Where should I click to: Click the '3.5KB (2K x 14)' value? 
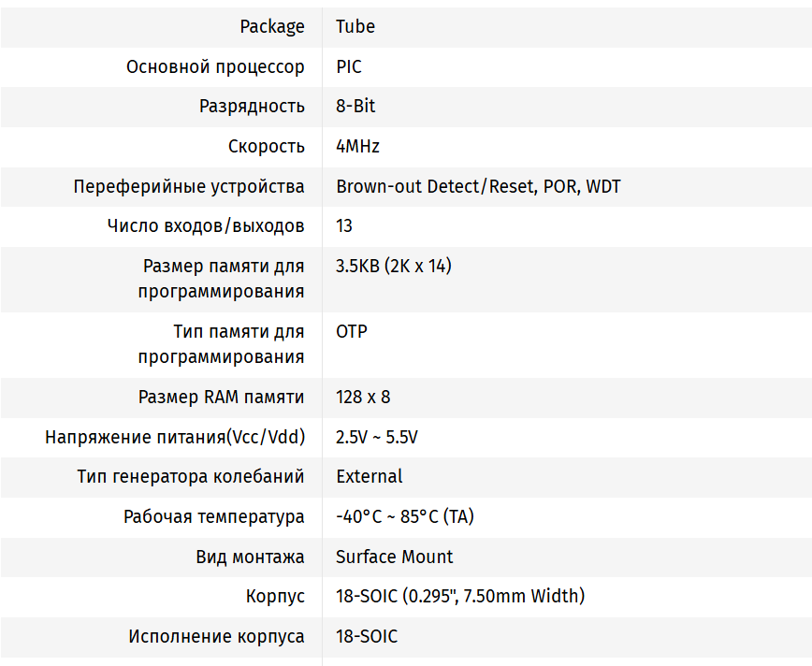393,266
